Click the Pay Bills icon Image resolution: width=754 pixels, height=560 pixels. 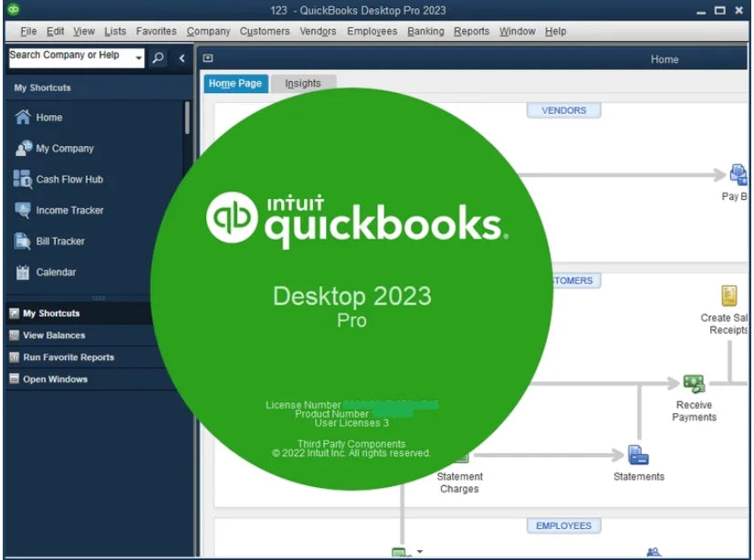click(x=738, y=175)
